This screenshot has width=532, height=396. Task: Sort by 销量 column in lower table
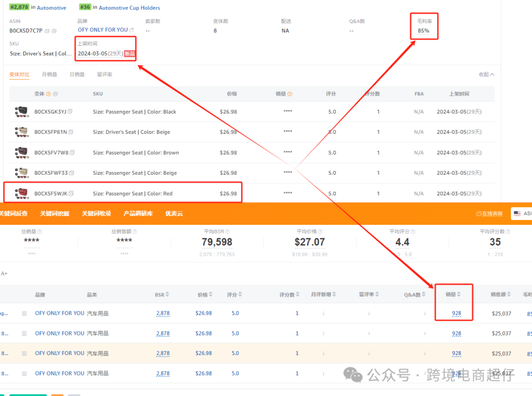(x=459, y=294)
